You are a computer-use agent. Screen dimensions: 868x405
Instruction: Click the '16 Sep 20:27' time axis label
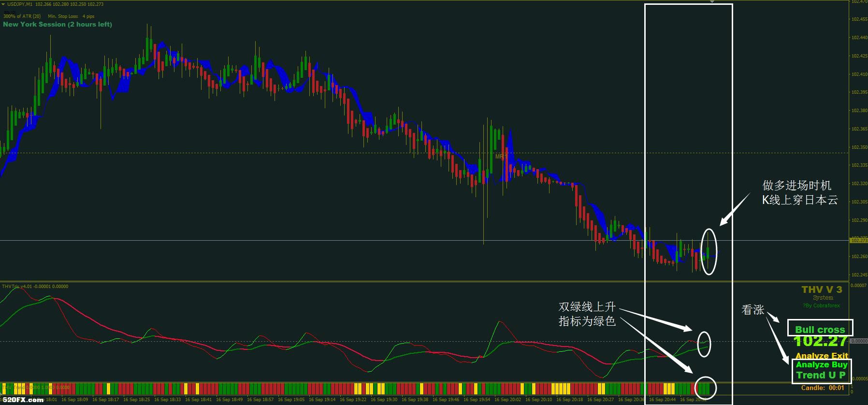tap(600, 400)
